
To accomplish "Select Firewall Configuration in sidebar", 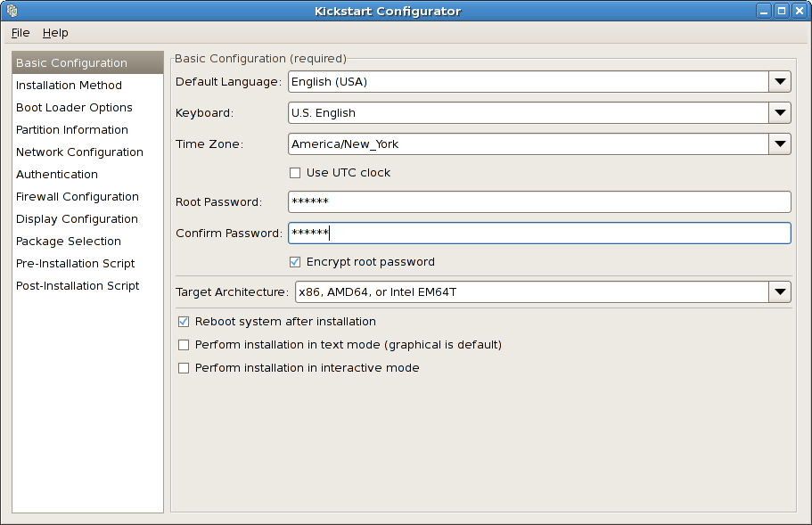I will tap(78, 197).
